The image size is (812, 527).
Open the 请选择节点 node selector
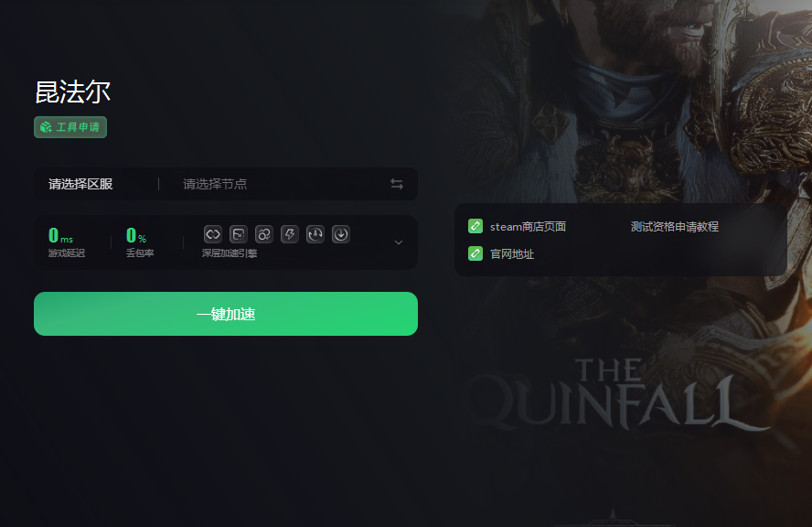click(x=215, y=184)
